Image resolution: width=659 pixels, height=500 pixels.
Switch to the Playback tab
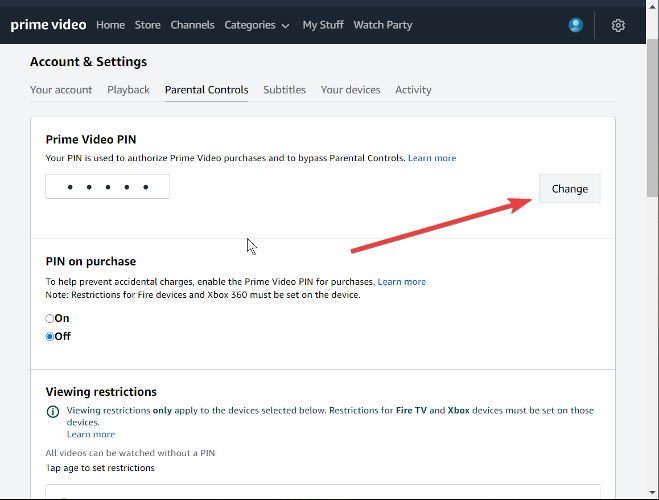point(128,90)
